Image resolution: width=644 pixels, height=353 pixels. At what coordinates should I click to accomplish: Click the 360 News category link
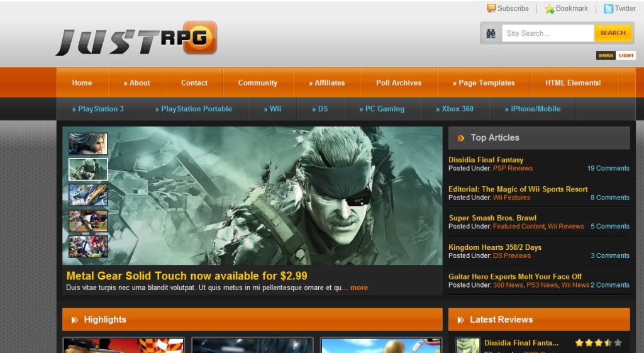(508, 285)
